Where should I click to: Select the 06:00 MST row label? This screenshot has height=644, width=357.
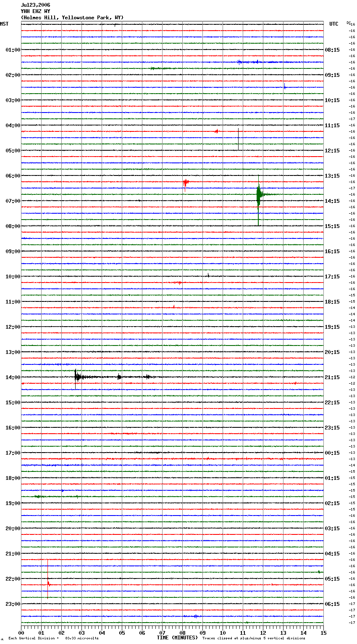(13, 176)
